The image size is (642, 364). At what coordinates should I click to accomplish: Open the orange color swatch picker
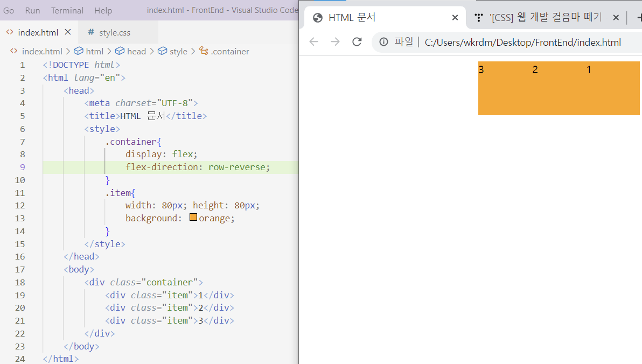193,217
